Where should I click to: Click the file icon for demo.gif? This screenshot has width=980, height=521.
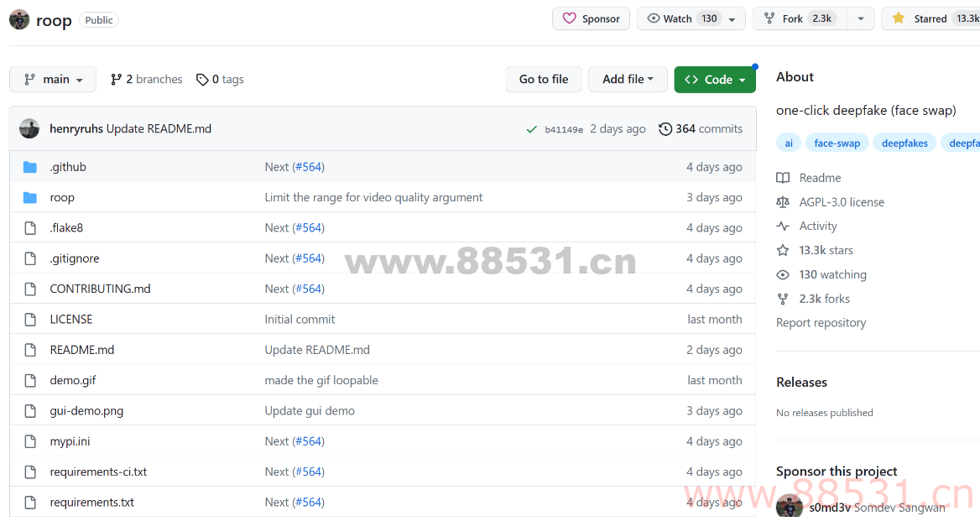(x=30, y=380)
